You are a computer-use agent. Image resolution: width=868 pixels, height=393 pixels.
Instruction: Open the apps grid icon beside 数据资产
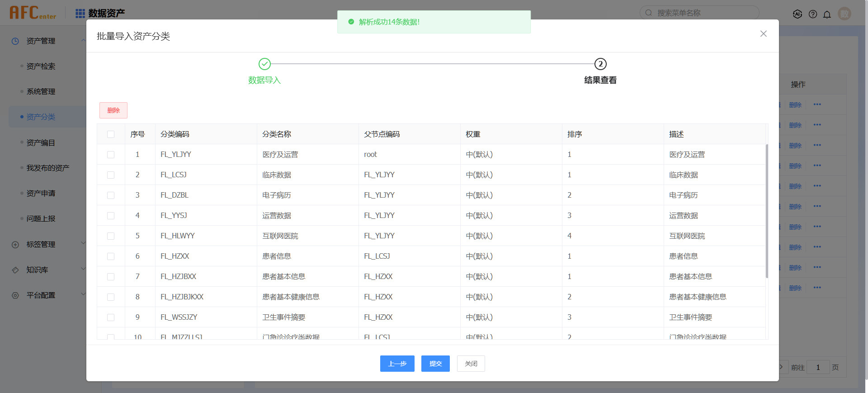point(80,14)
